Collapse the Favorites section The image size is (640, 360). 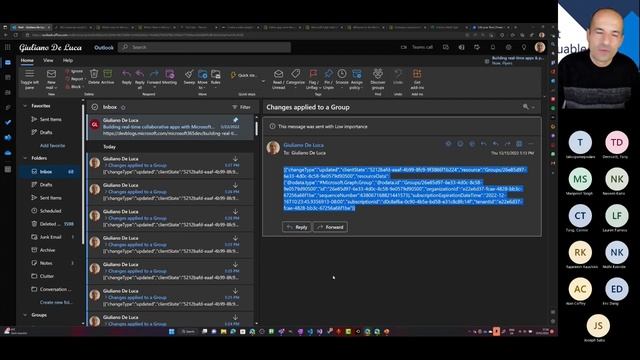pos(25,106)
